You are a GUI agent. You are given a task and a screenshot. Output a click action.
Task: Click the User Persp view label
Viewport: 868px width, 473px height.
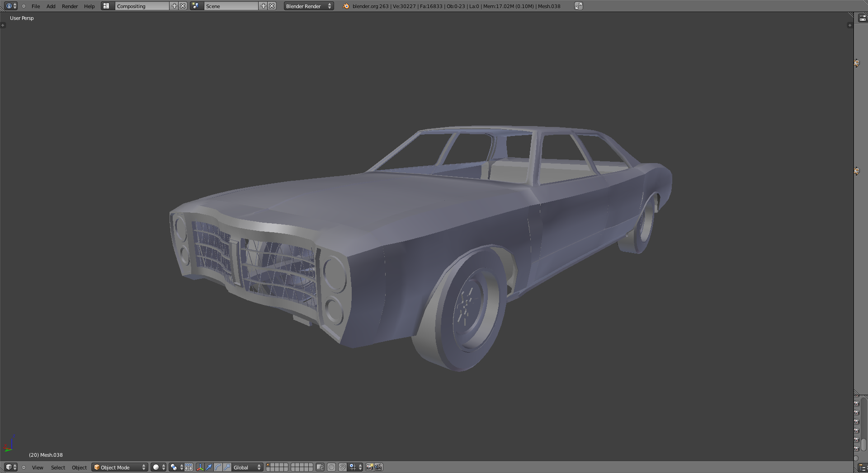(22, 18)
